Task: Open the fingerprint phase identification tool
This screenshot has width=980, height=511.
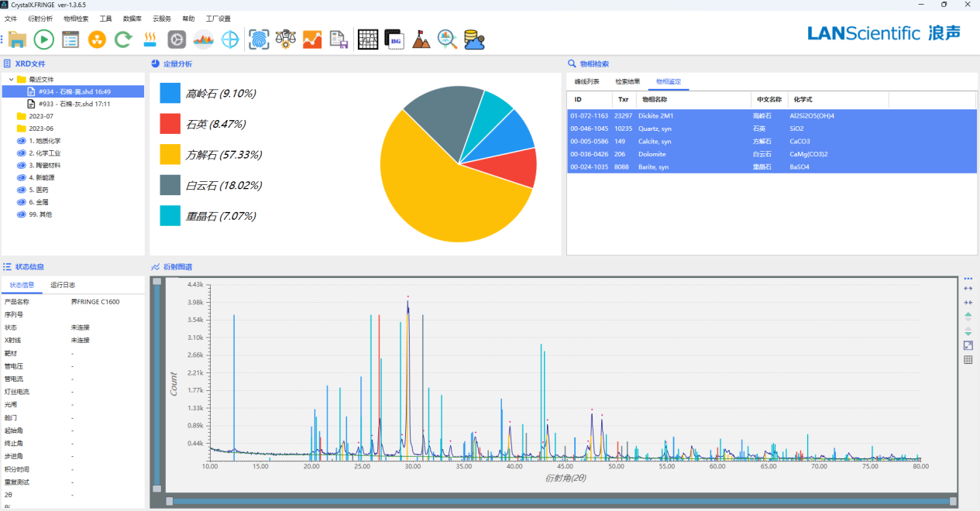Action: (x=259, y=39)
